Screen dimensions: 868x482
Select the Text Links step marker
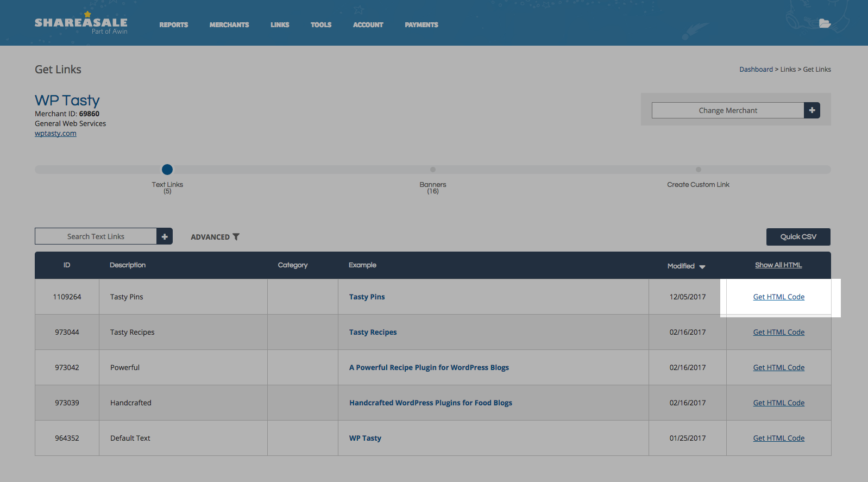pyautogui.click(x=167, y=170)
